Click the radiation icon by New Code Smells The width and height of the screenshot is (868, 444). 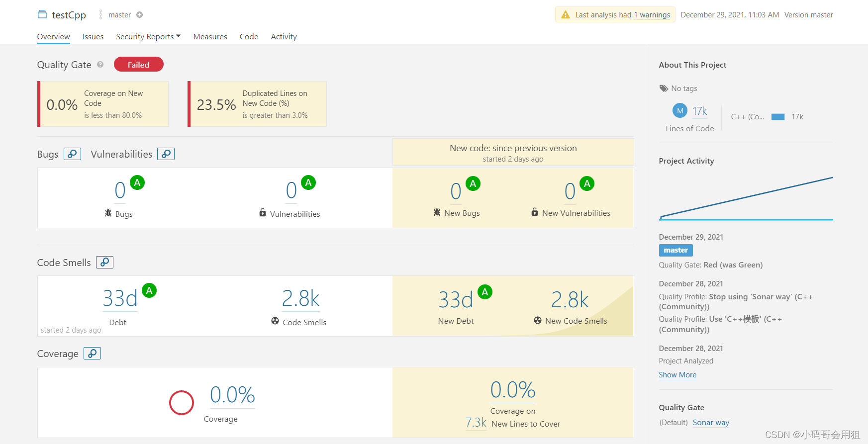[x=538, y=320]
